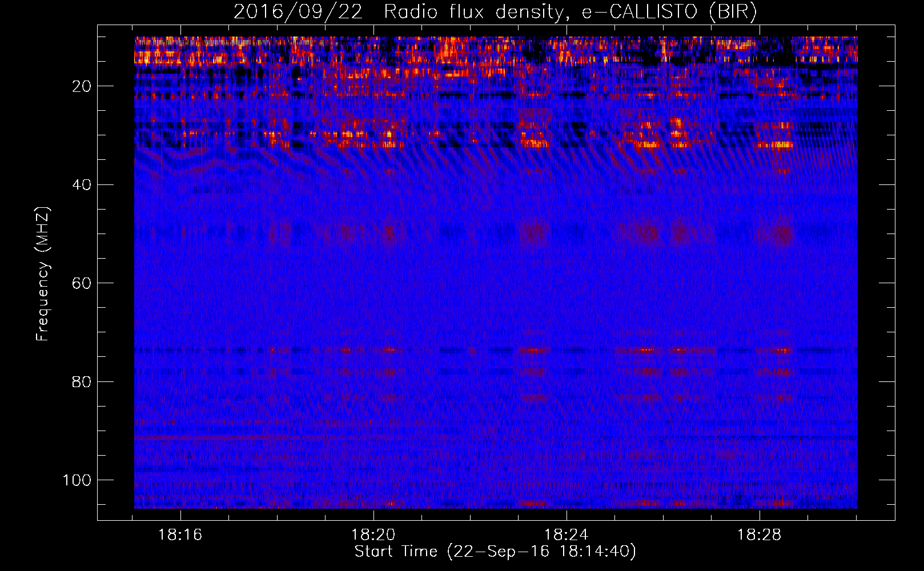Click the '18:24' time tick label

pos(566,535)
